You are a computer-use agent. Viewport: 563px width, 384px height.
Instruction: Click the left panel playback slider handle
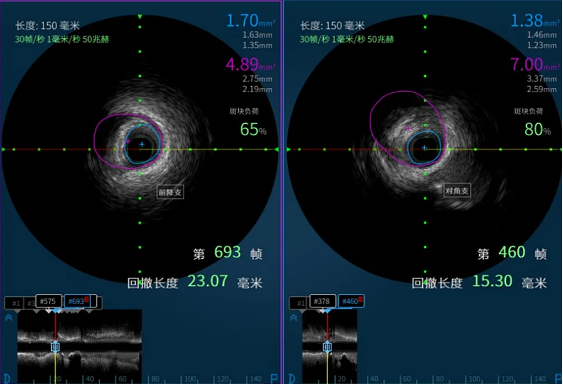(x=55, y=347)
